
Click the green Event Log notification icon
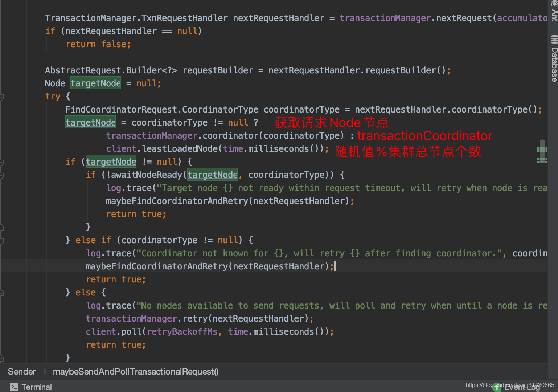[497, 387]
